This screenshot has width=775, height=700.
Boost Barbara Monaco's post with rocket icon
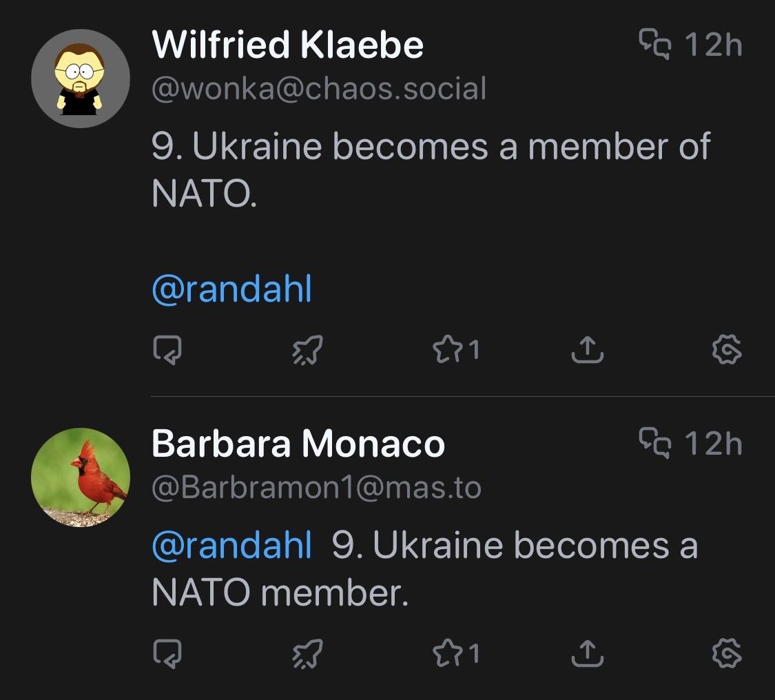pyautogui.click(x=307, y=654)
